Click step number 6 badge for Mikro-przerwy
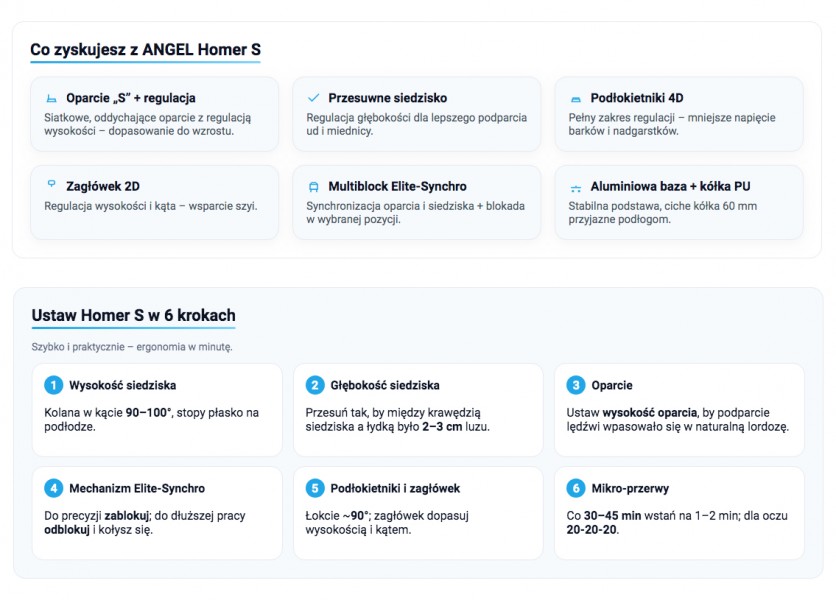Viewport: 836px width, 600px height. [x=576, y=488]
